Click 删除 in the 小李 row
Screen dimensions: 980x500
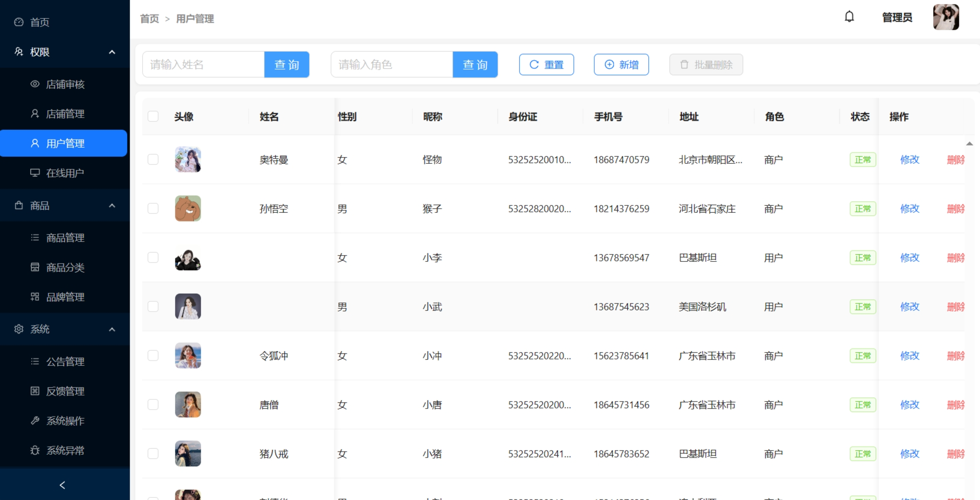click(x=956, y=258)
